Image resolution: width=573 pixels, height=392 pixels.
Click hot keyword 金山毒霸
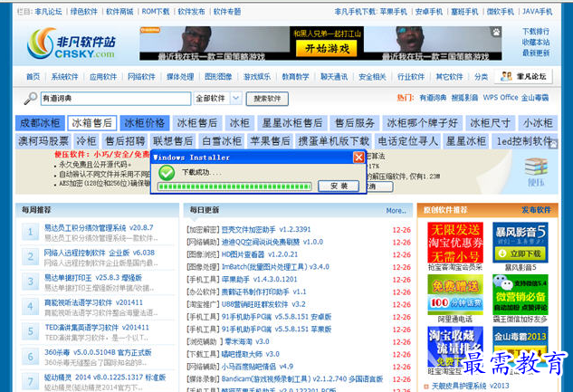(535, 98)
